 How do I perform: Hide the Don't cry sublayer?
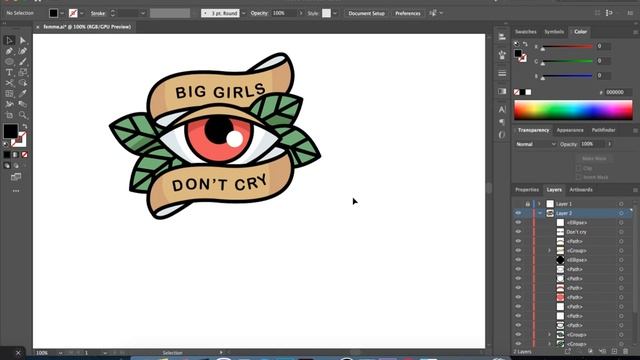tap(518, 232)
